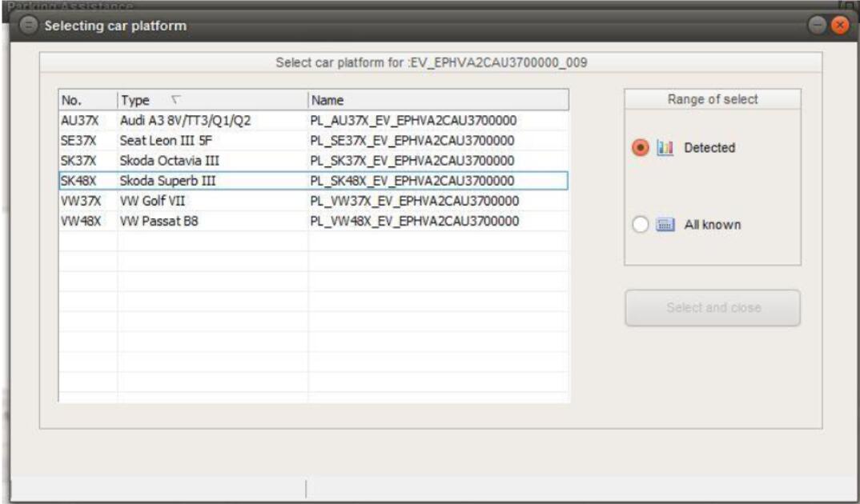Click the All known option label

pos(713,225)
